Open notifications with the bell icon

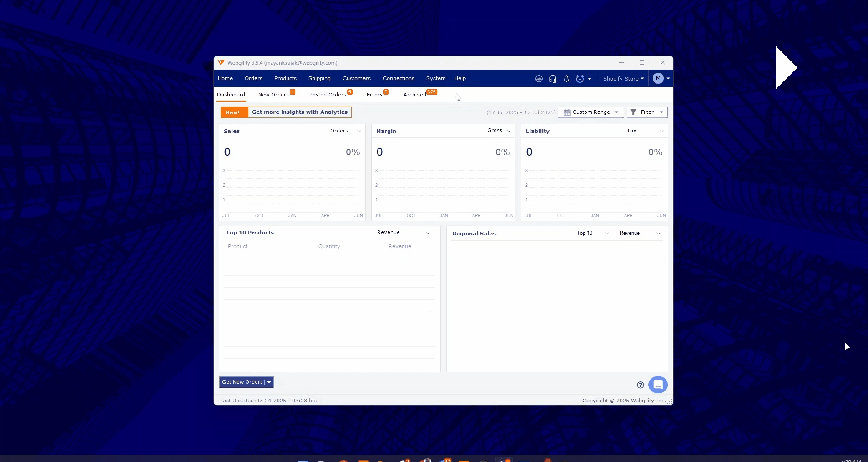point(566,79)
